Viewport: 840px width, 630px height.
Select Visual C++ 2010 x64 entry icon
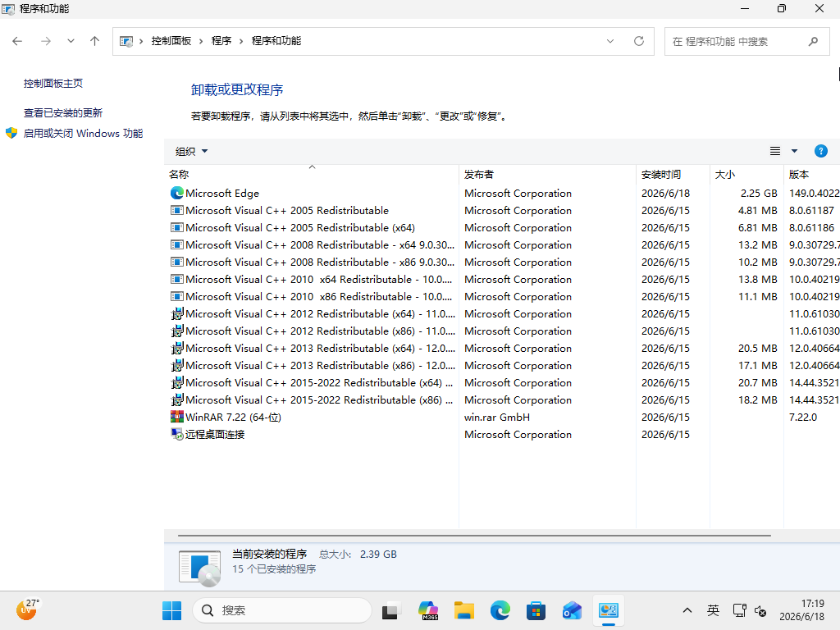pyautogui.click(x=177, y=279)
